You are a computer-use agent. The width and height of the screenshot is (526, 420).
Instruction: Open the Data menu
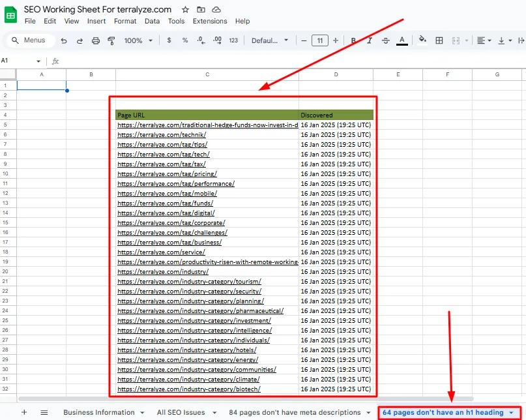click(x=152, y=21)
